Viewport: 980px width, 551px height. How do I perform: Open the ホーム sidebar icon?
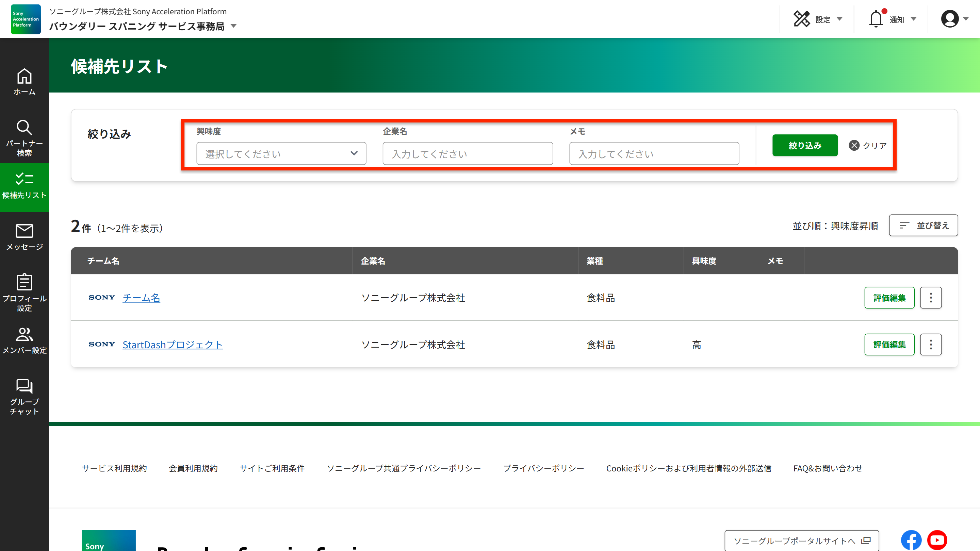pyautogui.click(x=24, y=81)
